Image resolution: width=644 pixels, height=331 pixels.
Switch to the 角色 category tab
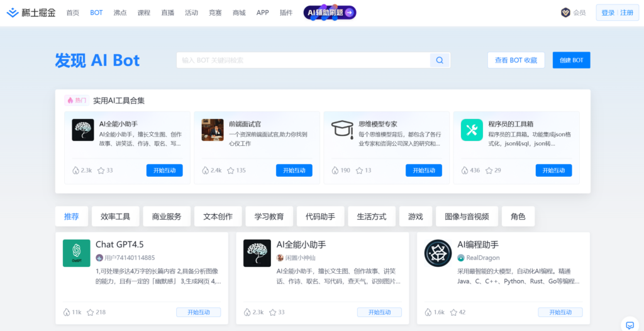point(518,216)
